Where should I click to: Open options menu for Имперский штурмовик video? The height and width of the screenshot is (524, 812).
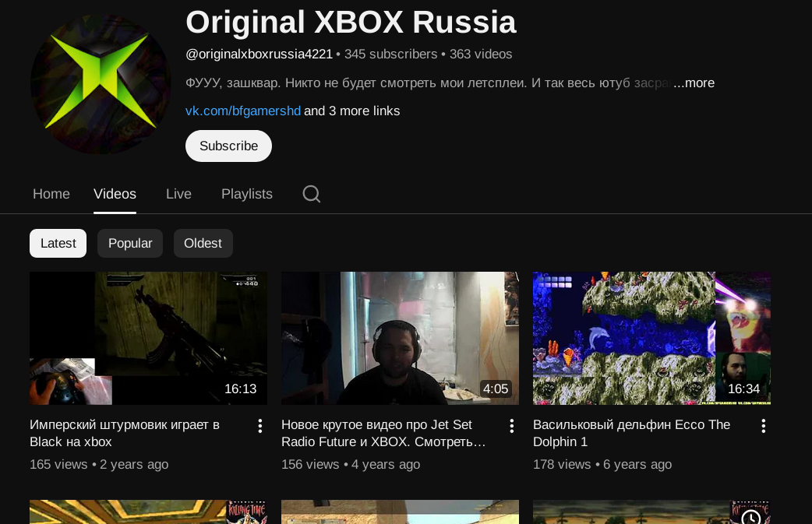[260, 426]
